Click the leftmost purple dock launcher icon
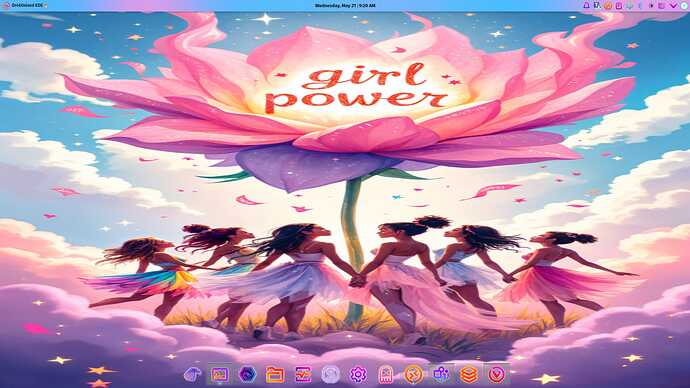690x388 pixels. point(192,375)
